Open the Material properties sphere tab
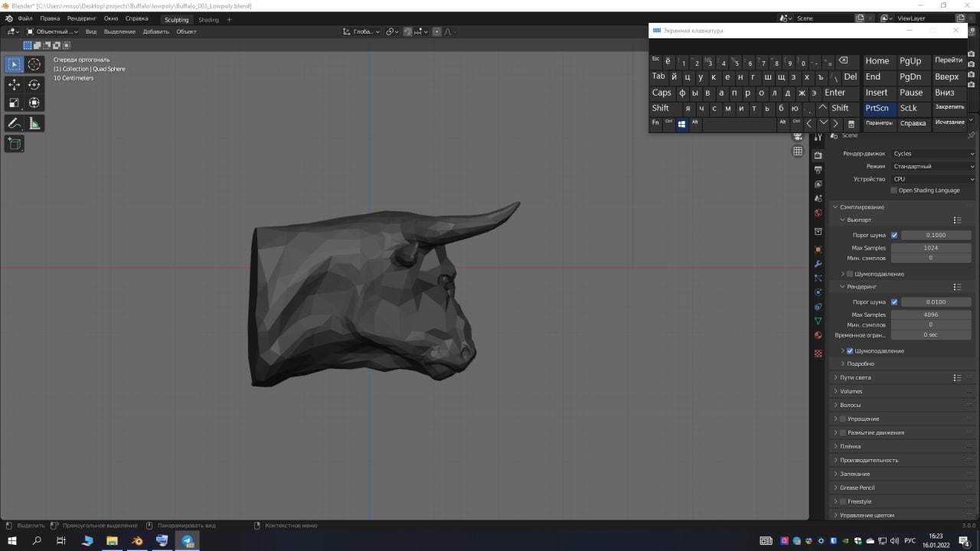980x551 pixels. [818, 335]
